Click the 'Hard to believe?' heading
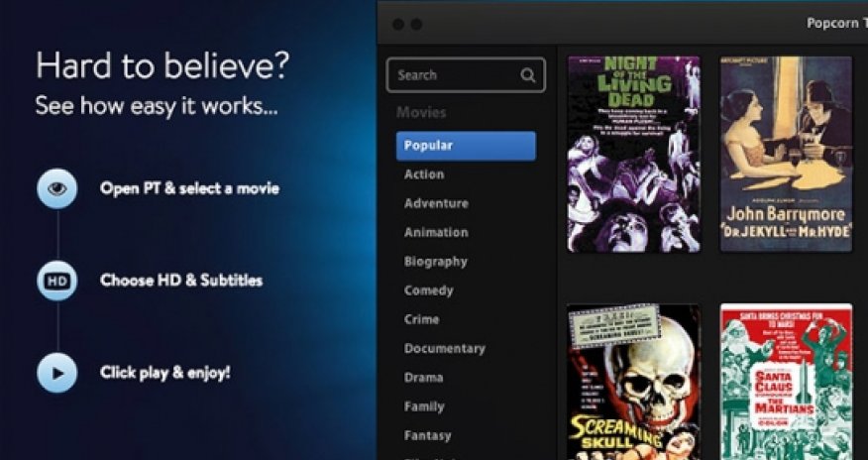The width and height of the screenshot is (868, 460). (x=163, y=64)
